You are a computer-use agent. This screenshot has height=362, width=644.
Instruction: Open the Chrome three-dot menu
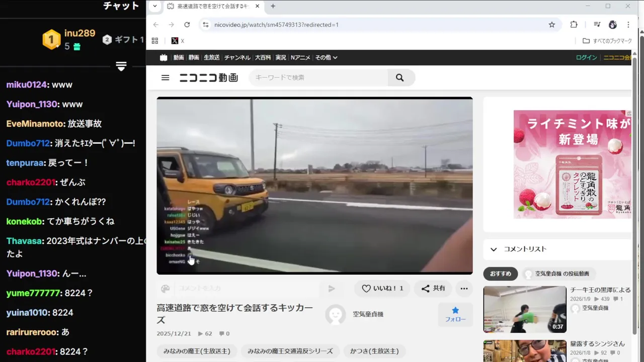coord(628,25)
